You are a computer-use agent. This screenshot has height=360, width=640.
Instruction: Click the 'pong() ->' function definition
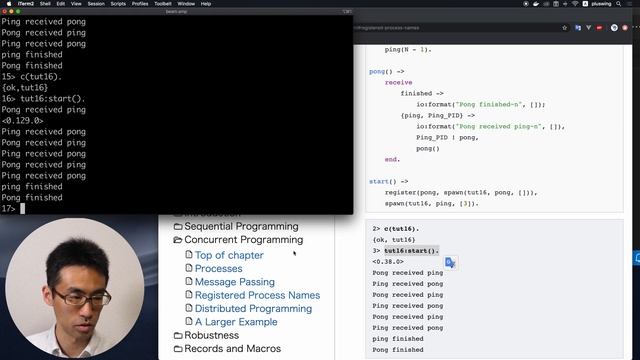387,71
